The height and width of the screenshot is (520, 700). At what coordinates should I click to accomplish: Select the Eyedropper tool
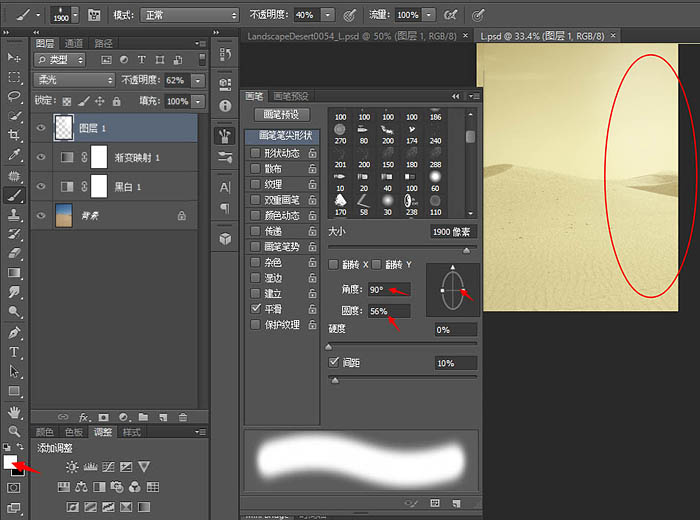[x=15, y=156]
